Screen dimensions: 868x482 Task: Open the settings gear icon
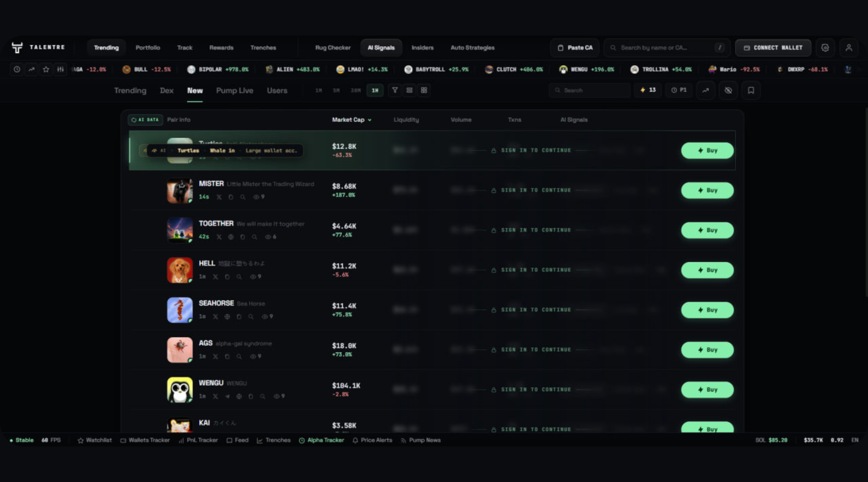tap(825, 47)
